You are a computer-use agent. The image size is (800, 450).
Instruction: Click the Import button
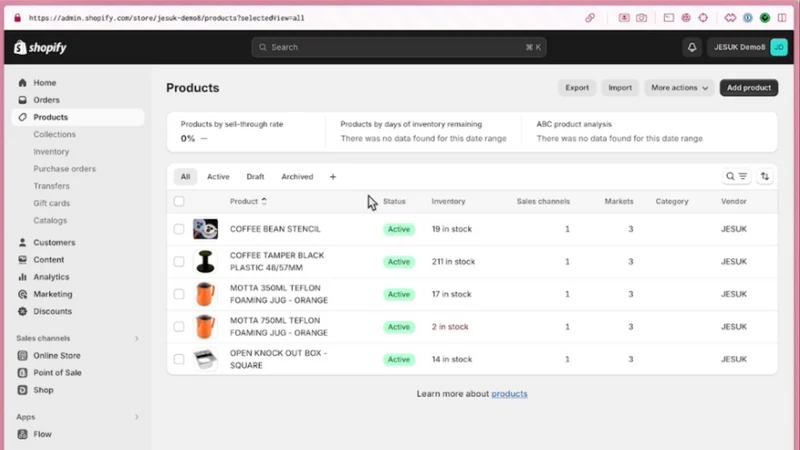coord(620,88)
